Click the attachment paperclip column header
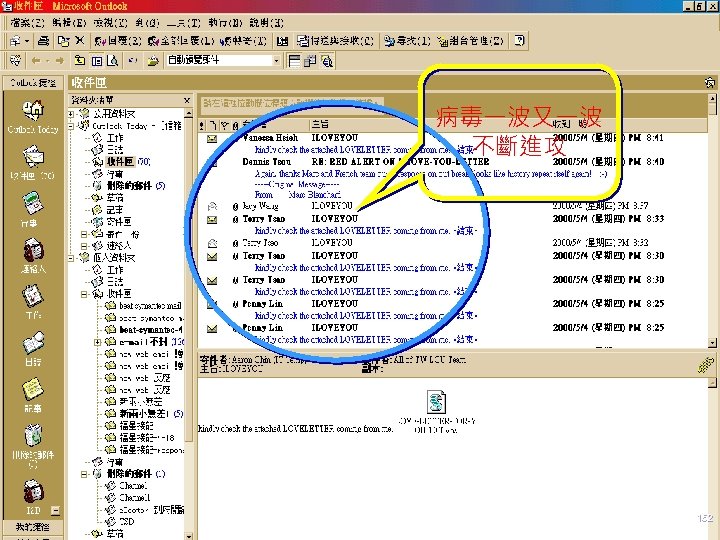Viewport: 720px width, 540px height. 236,125
